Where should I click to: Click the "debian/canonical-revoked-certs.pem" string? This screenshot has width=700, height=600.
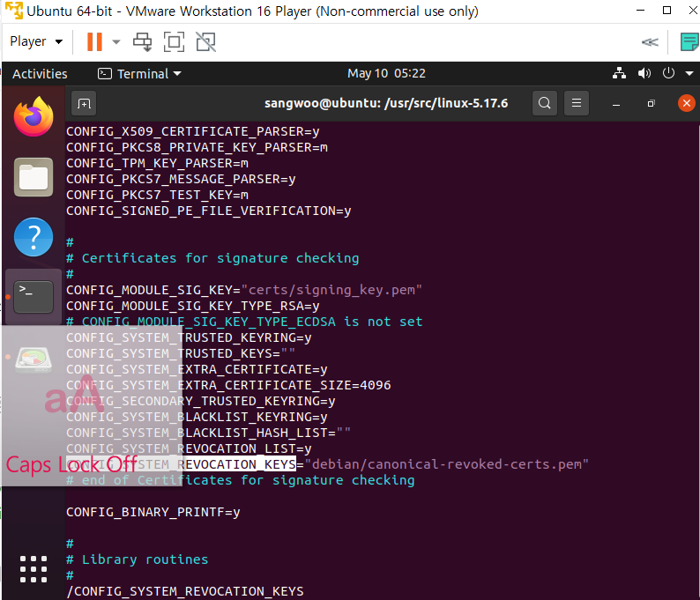click(446, 464)
